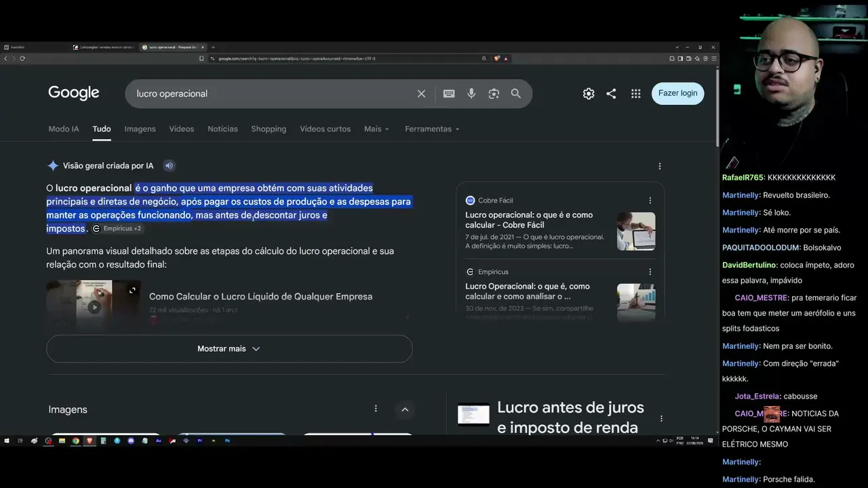Select the first browser tab
Screen dimensions: 868x488
(x=34, y=47)
